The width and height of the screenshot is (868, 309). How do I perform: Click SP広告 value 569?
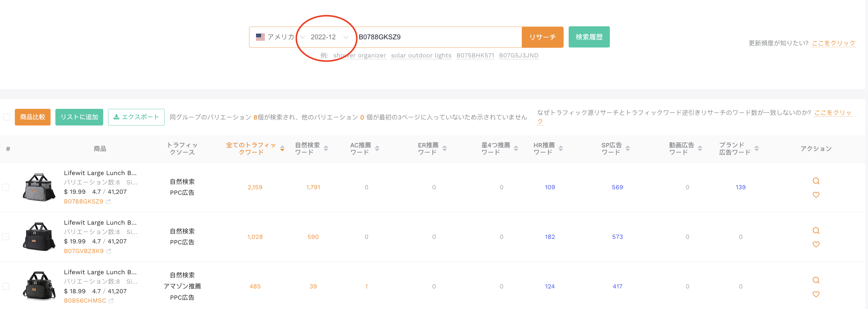point(617,187)
